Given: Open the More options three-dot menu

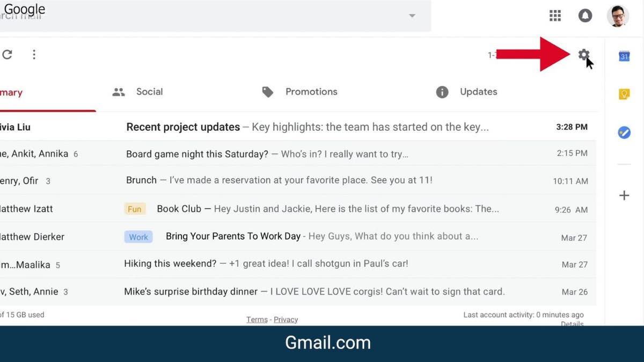Looking at the screenshot, I should 34,54.
